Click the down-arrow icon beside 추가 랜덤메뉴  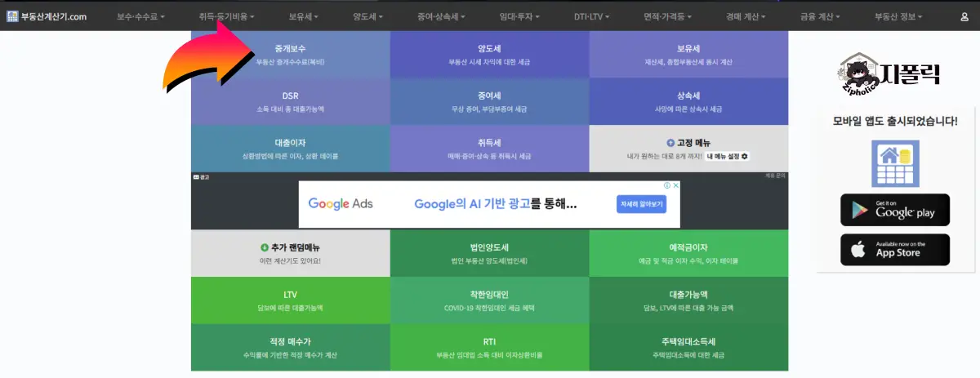point(265,247)
